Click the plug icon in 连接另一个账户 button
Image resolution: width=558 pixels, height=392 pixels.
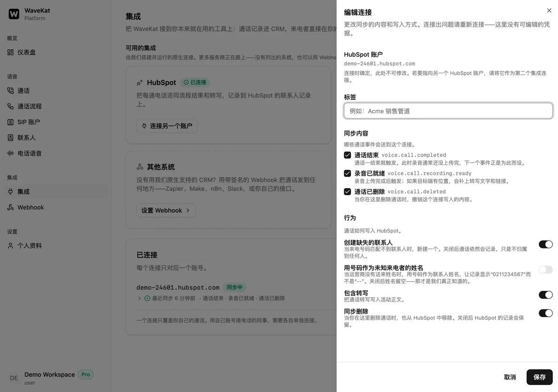(x=144, y=126)
